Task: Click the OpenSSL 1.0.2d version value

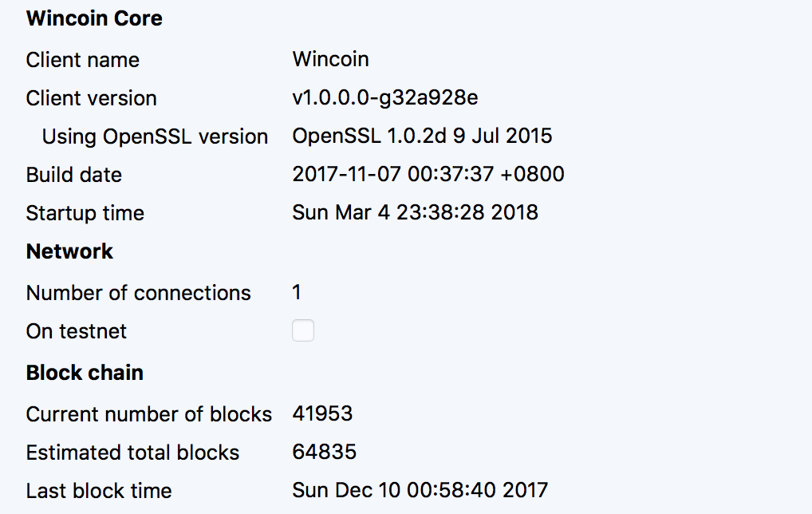Action: (422, 136)
